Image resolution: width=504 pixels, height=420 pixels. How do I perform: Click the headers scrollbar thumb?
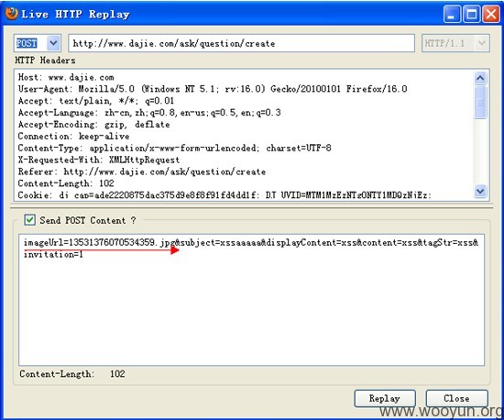(480, 102)
